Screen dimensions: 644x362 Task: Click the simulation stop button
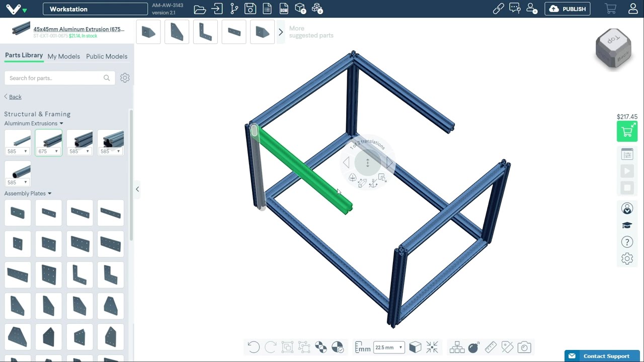pyautogui.click(x=627, y=188)
